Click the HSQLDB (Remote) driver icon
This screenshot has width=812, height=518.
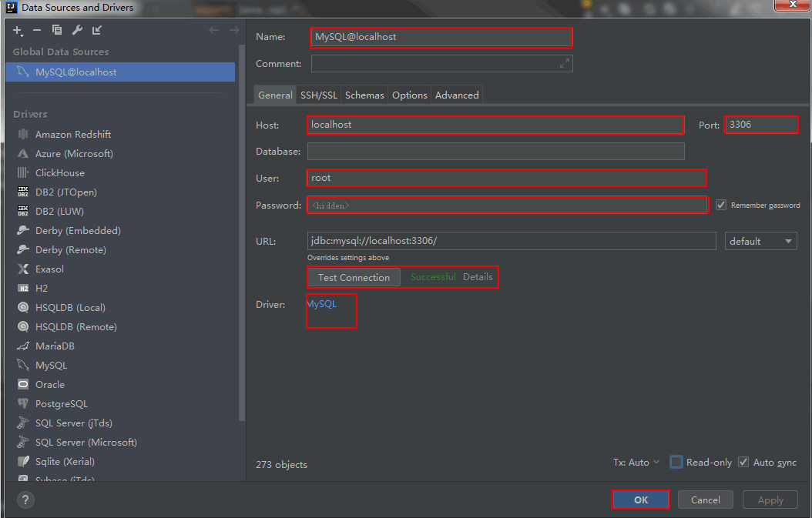23,326
